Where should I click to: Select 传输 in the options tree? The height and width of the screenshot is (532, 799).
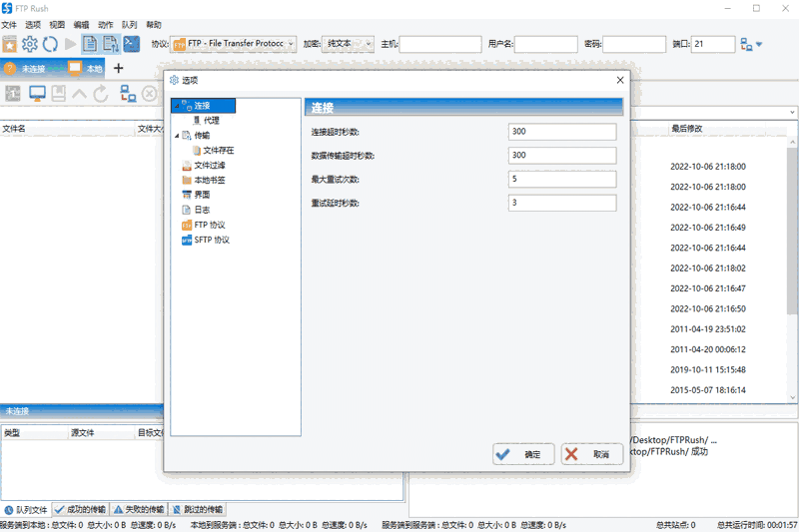[x=203, y=136]
